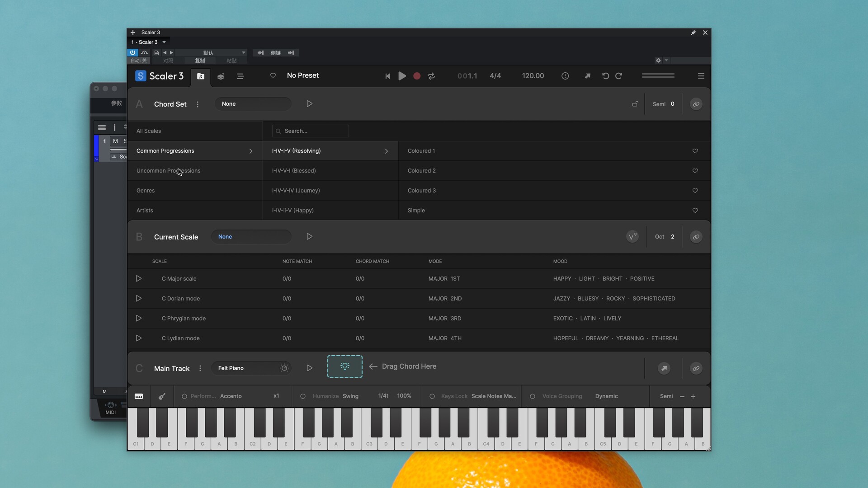Toggle the Current Scale section link icon
Viewport: 868px width, 488px height.
(x=696, y=237)
